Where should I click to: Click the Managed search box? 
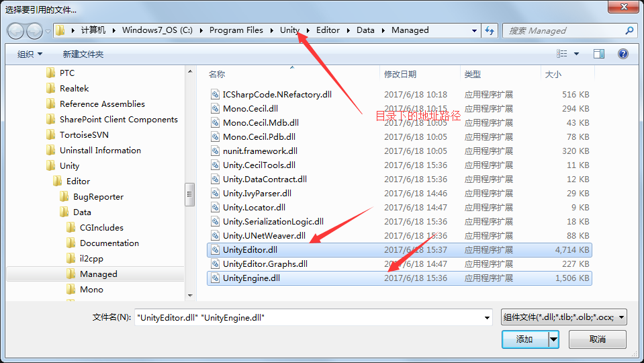569,30
